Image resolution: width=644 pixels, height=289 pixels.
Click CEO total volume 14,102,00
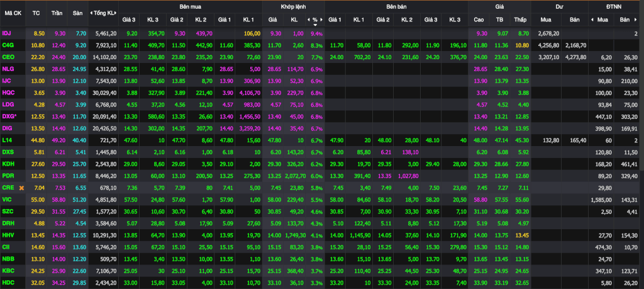(106, 57)
